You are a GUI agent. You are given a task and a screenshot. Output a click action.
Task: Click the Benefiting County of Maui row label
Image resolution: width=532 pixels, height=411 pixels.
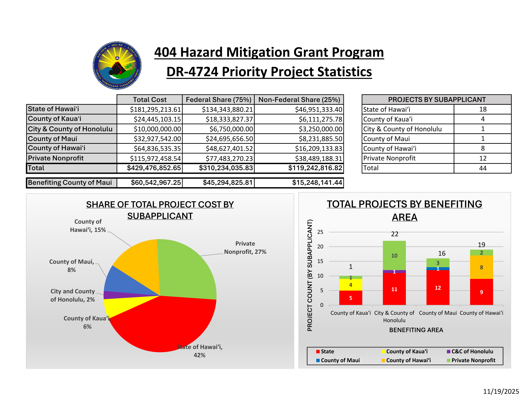tap(70, 182)
